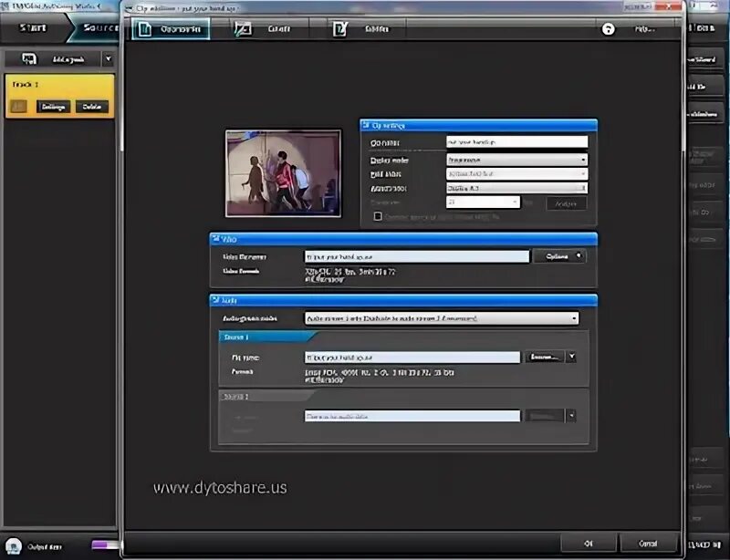Screen dimensions: 730x560
Task: Click the Source 1 Browse button
Action: pos(544,357)
